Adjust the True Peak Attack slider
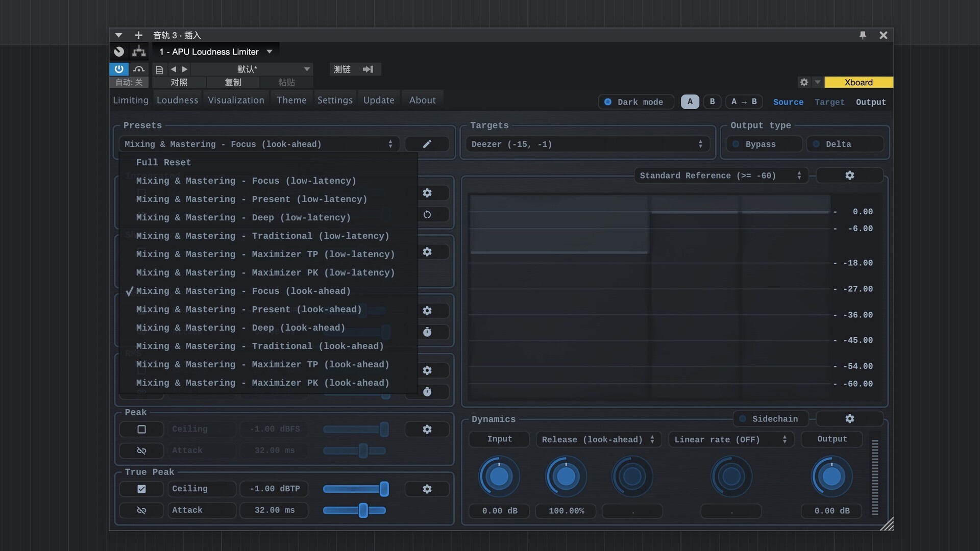Image resolution: width=980 pixels, height=551 pixels. click(x=354, y=510)
